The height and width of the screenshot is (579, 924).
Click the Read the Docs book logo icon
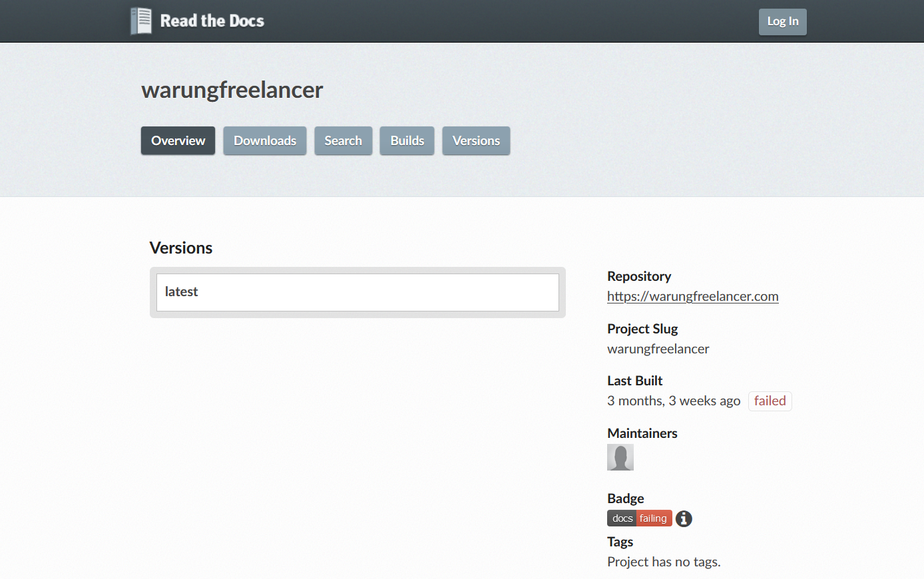coord(141,21)
